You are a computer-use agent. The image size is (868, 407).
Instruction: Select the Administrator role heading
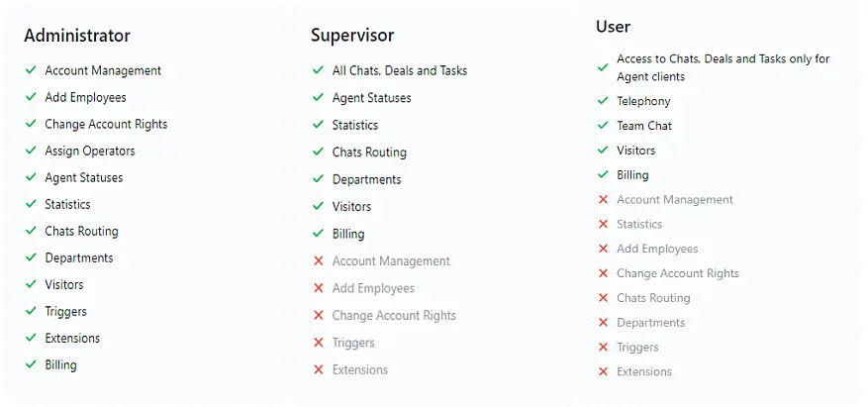click(x=77, y=36)
